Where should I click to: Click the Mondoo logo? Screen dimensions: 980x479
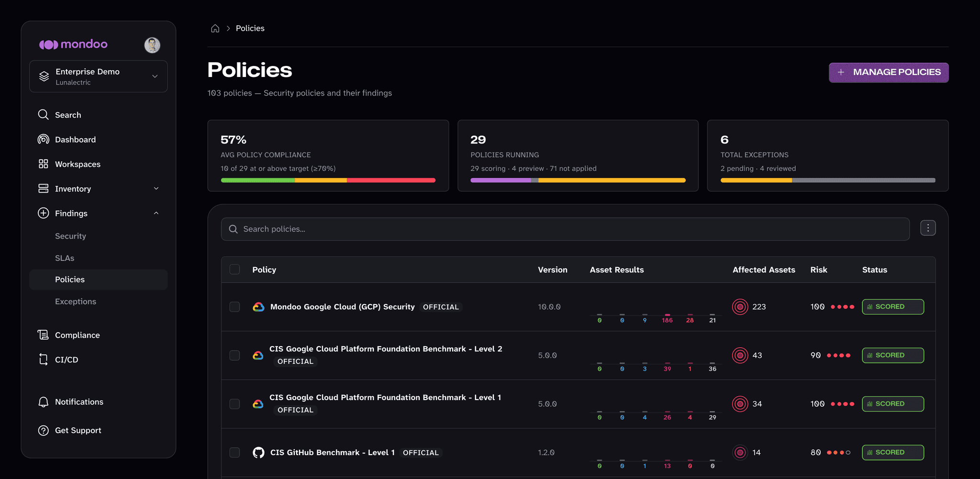pos(73,44)
